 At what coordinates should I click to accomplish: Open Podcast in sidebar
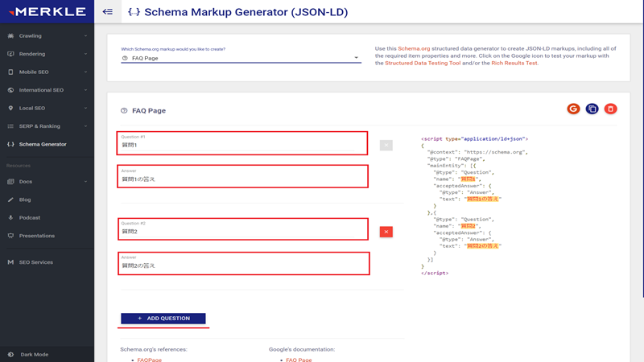pyautogui.click(x=47, y=217)
